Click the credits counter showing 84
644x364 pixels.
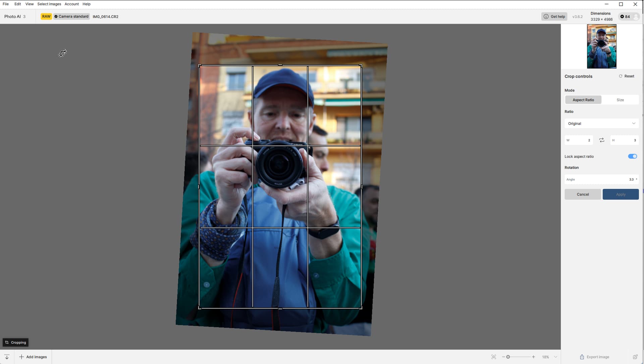coord(625,16)
